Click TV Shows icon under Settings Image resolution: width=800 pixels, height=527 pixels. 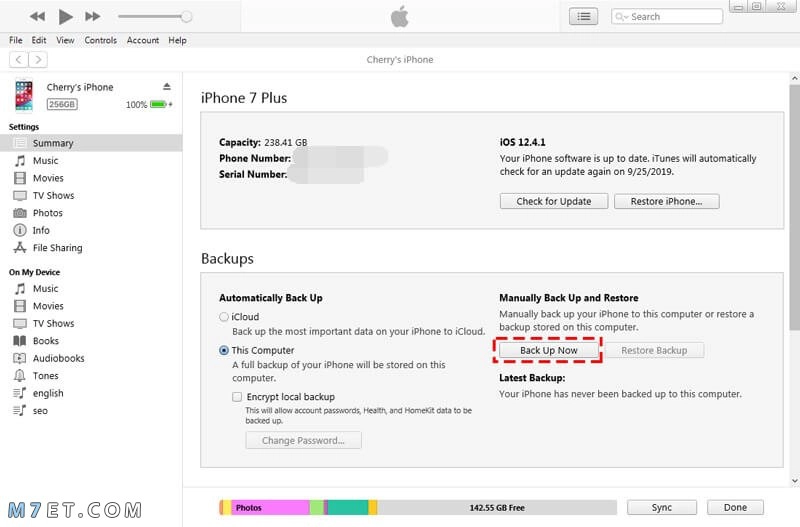click(x=20, y=195)
